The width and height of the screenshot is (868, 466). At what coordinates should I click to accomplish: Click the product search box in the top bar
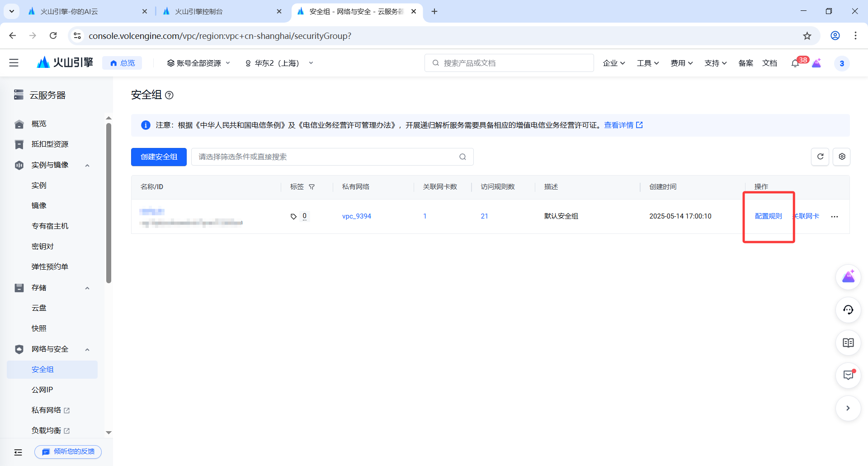(x=509, y=63)
